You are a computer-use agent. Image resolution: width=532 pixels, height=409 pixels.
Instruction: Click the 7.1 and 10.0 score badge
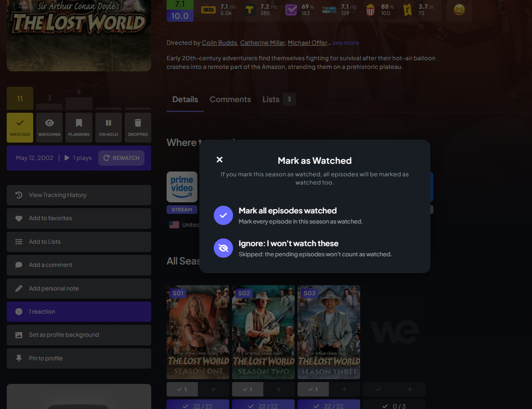click(180, 11)
